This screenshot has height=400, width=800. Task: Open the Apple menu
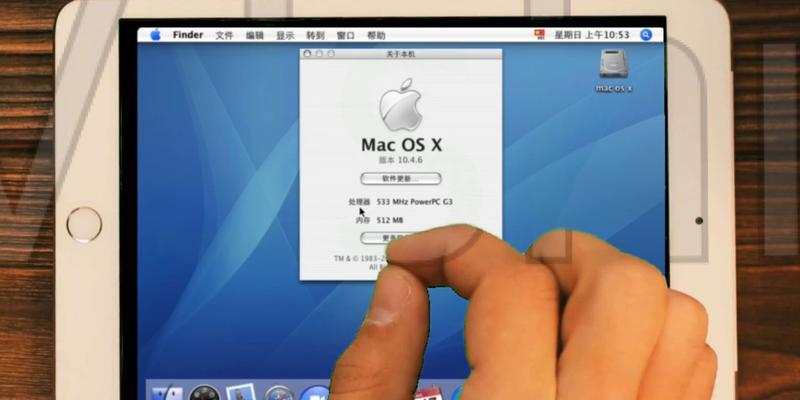coord(155,35)
